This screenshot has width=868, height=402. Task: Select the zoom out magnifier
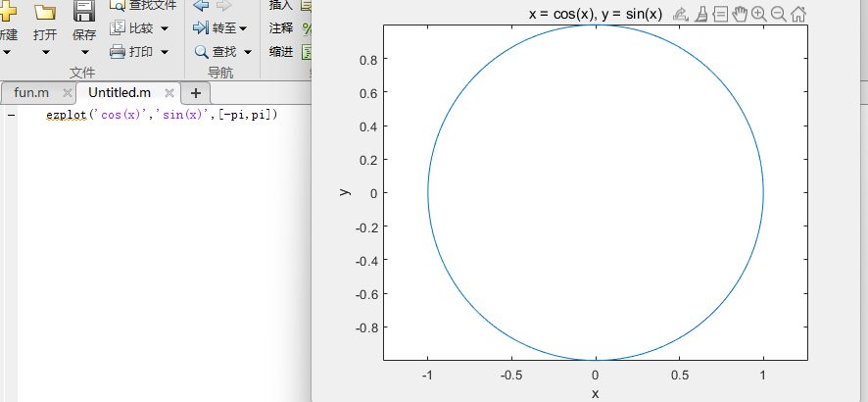click(778, 15)
